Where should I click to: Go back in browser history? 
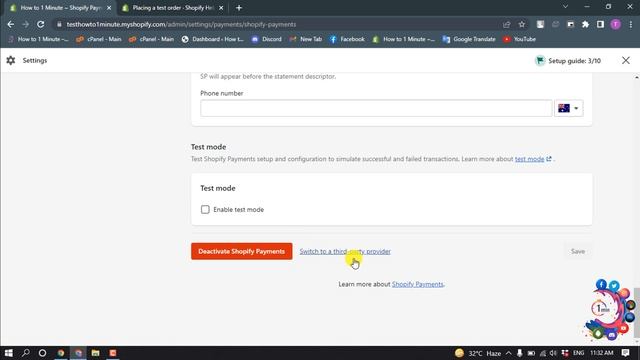coord(11,24)
